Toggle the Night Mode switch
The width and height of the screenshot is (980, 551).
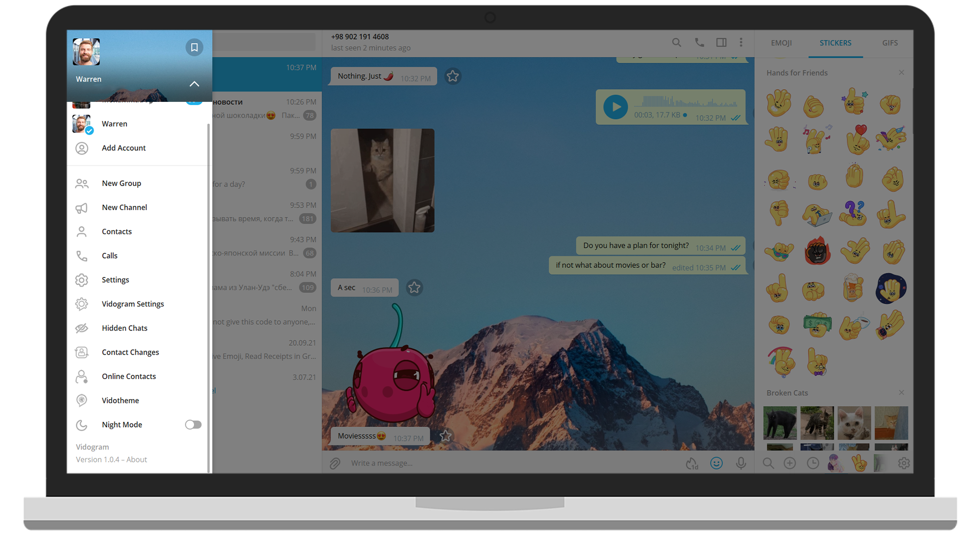coord(193,425)
